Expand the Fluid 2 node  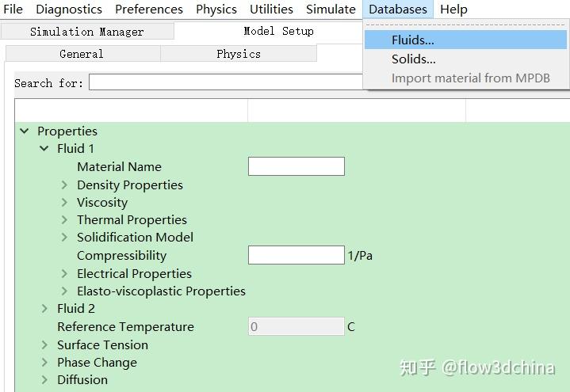click(45, 309)
